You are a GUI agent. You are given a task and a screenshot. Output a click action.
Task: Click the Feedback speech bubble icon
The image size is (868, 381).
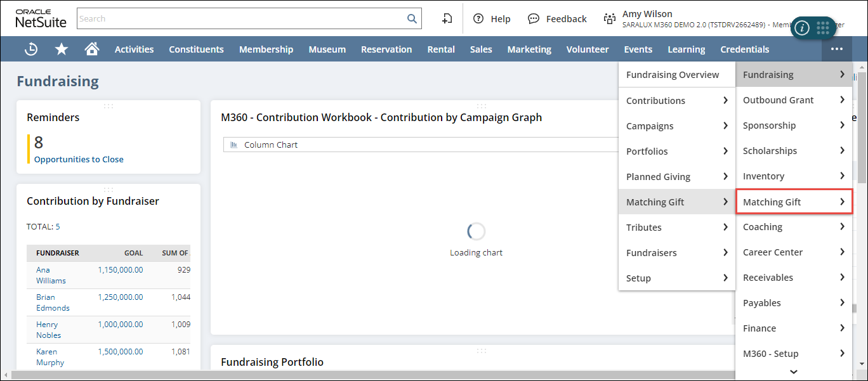click(x=534, y=19)
